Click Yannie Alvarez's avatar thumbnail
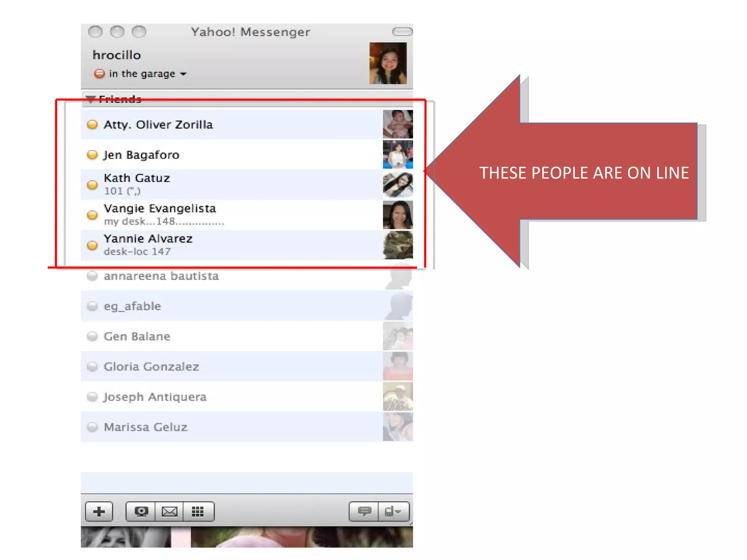 point(398,245)
